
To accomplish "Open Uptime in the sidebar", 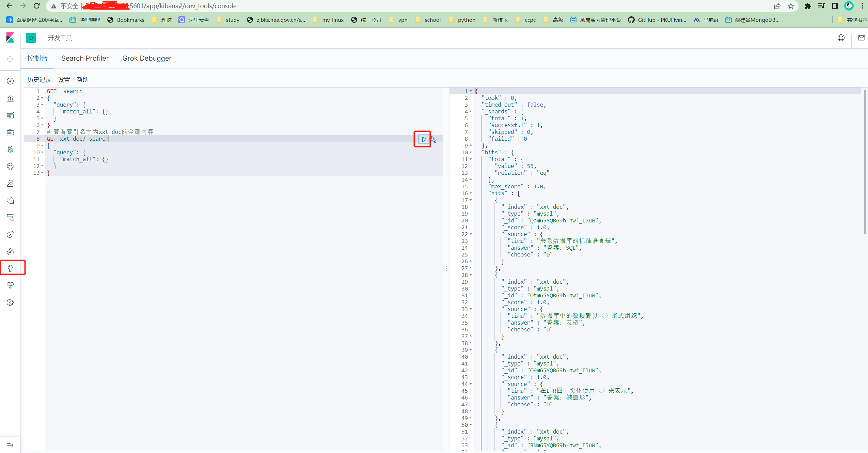I will click(x=10, y=234).
